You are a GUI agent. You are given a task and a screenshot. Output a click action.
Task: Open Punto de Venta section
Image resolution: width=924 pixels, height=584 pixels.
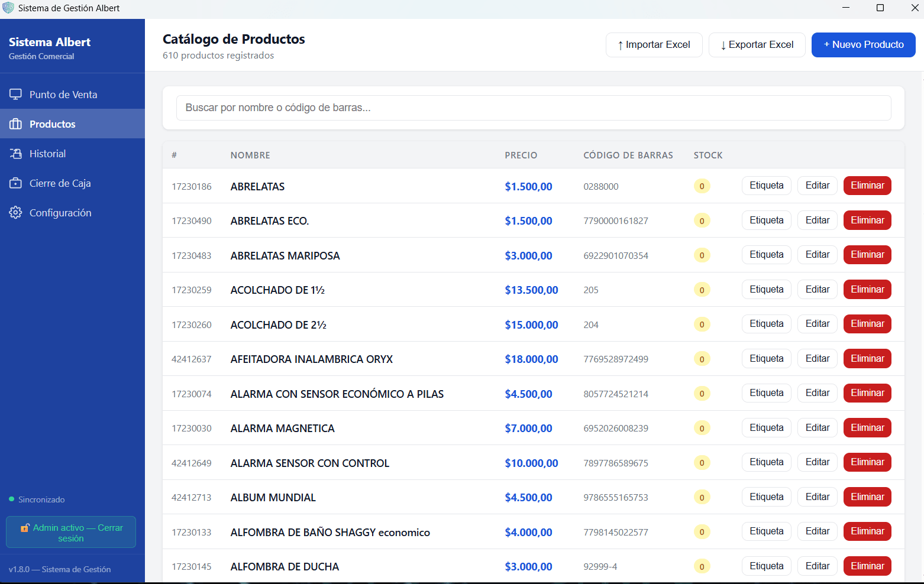click(x=72, y=94)
